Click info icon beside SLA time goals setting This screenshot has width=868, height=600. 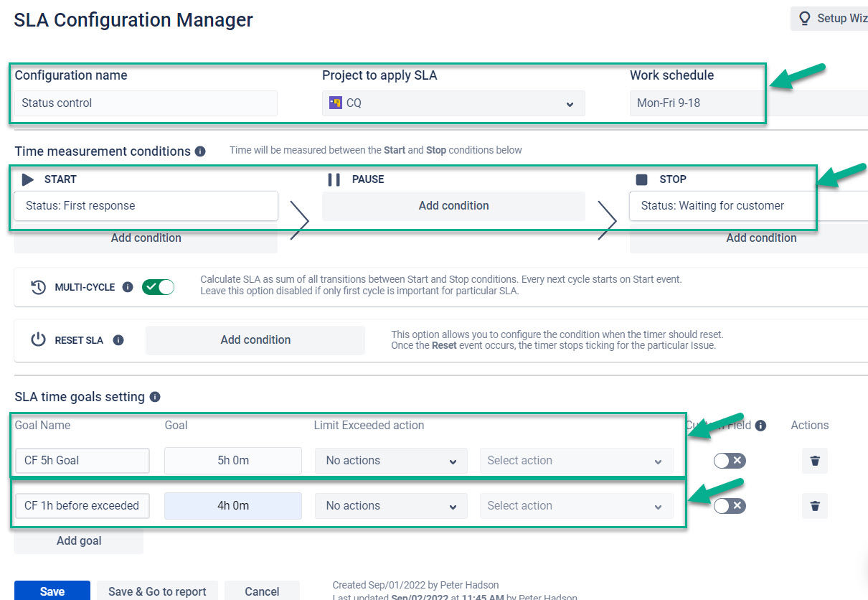point(155,397)
